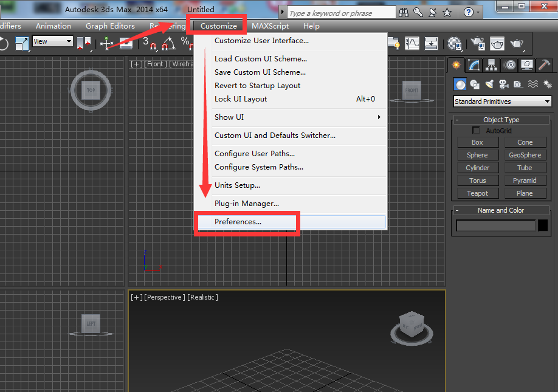
Task: Open the Help menu
Action: [x=311, y=26]
